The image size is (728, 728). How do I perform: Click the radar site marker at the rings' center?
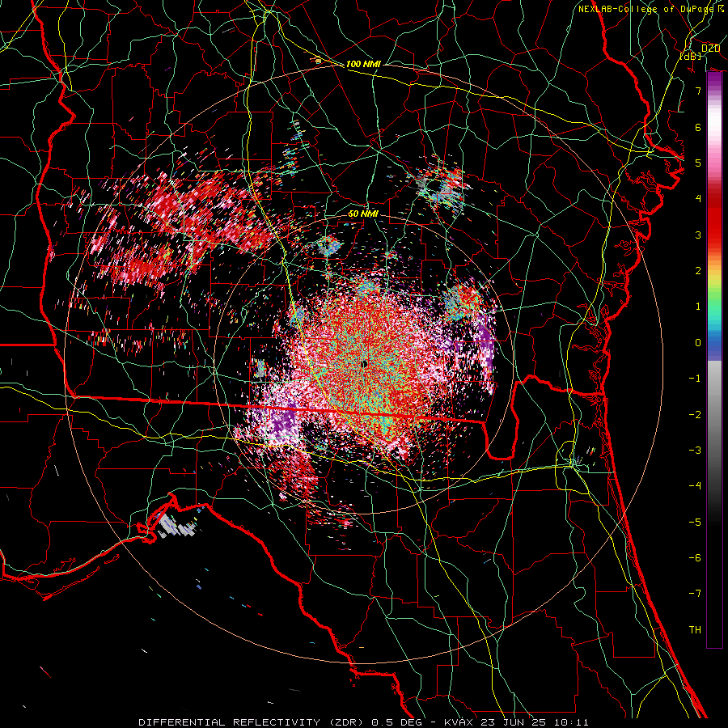tap(365, 364)
